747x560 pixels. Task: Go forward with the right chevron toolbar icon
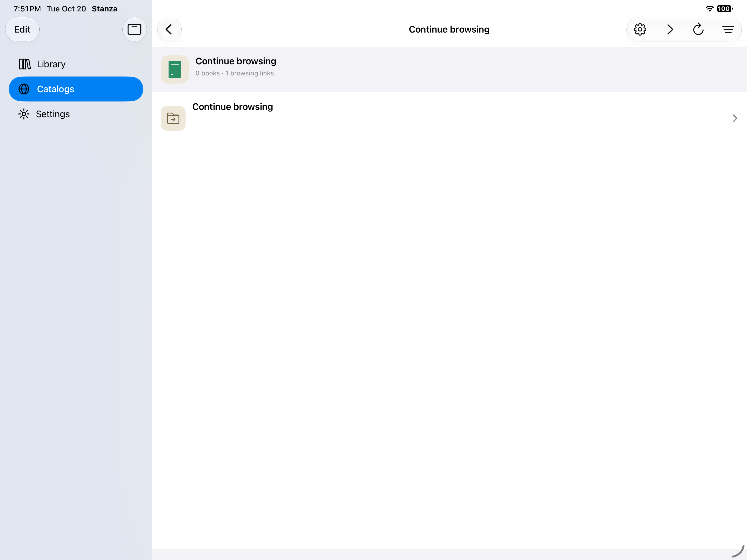coord(670,29)
